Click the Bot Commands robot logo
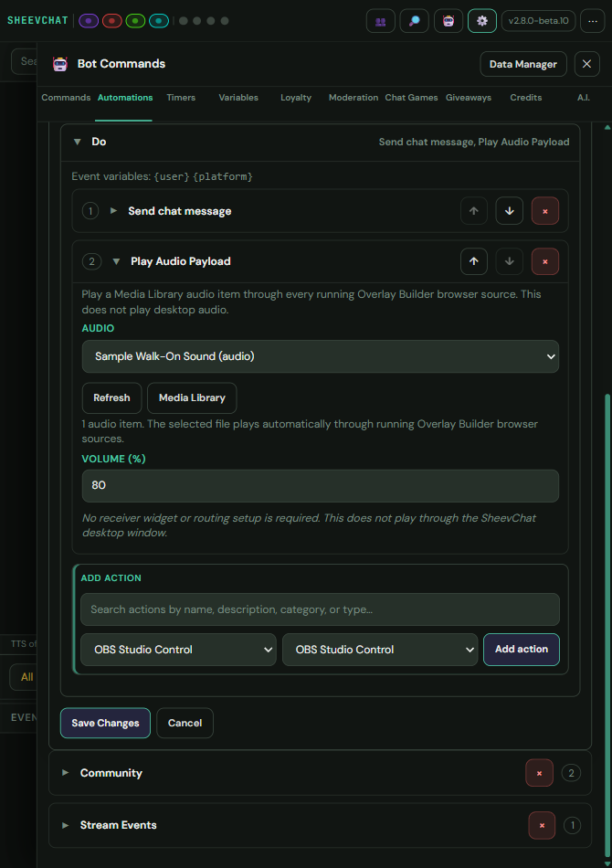Viewport: 612px width, 868px height. (59, 64)
